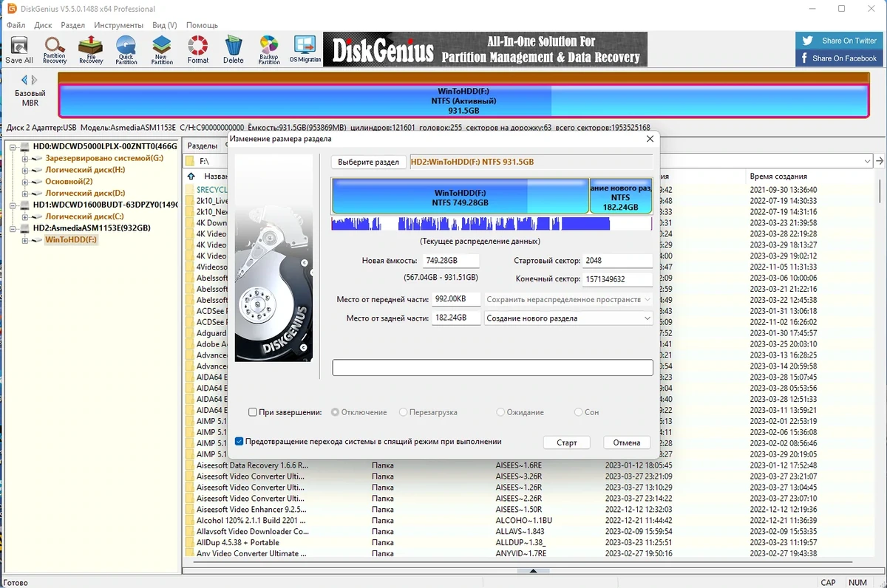
Task: Click the Format toolbar icon
Action: 197,49
